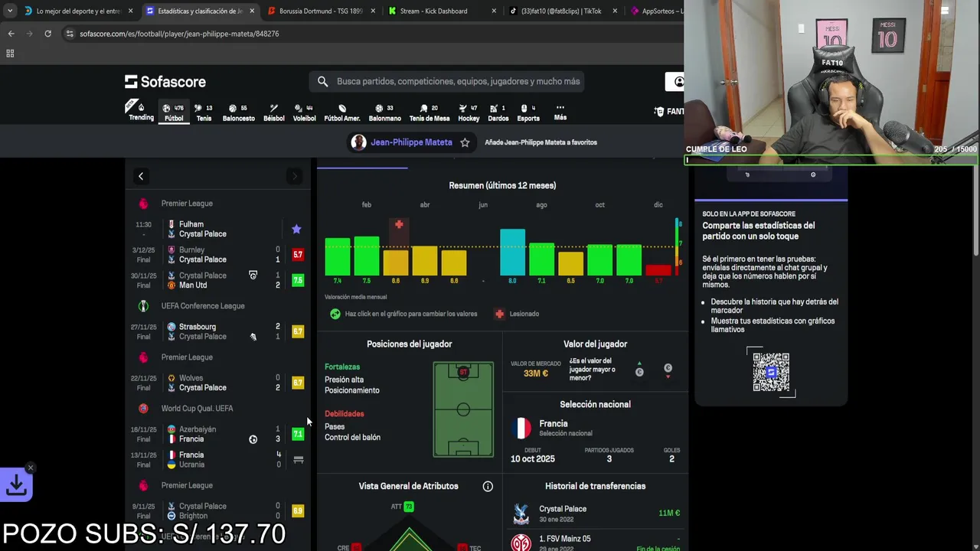Open the user account button

[x=677, y=82]
